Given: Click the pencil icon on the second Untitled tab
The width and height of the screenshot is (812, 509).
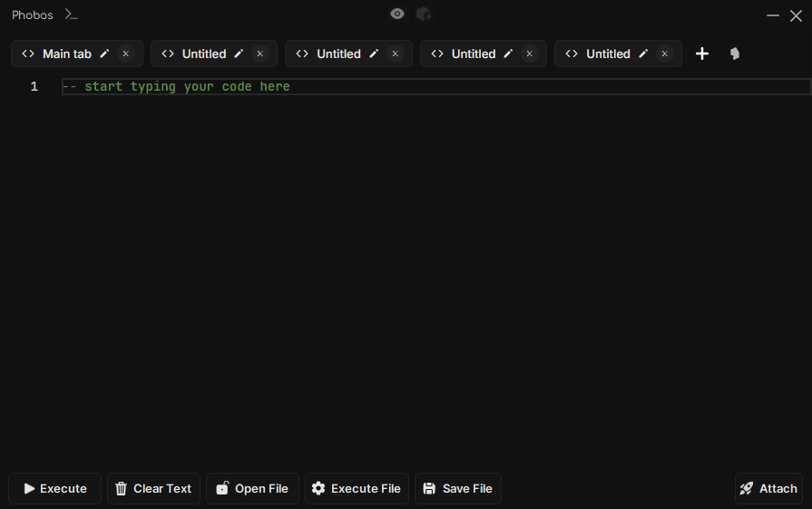Looking at the screenshot, I should pos(374,54).
